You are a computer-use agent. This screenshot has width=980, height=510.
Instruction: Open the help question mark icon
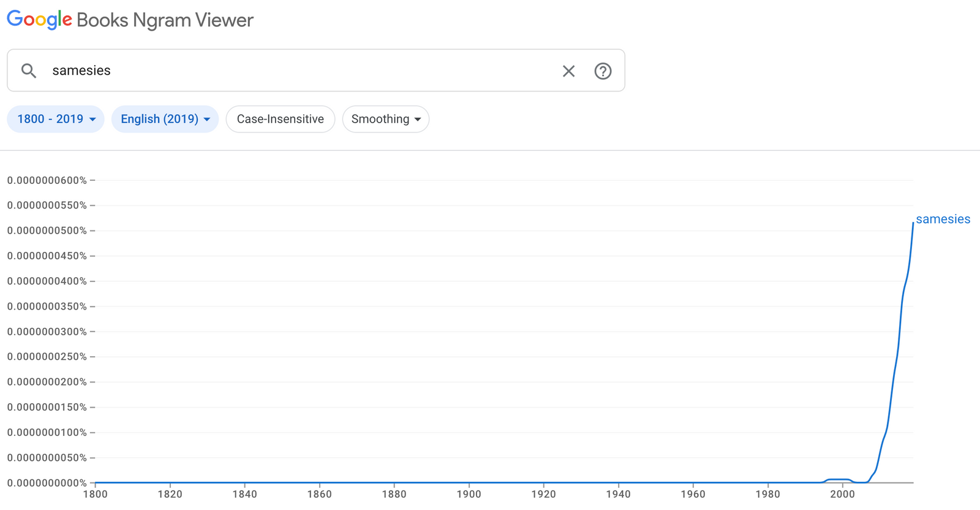coord(603,71)
